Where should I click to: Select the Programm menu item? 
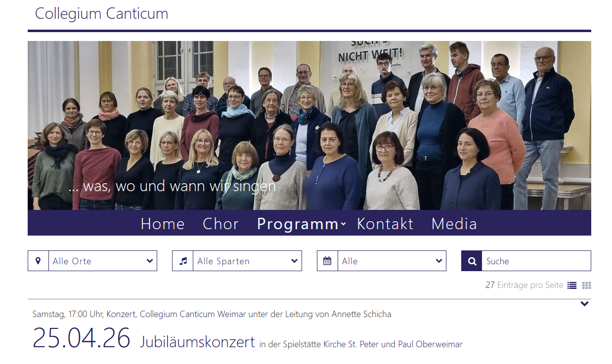[298, 224]
